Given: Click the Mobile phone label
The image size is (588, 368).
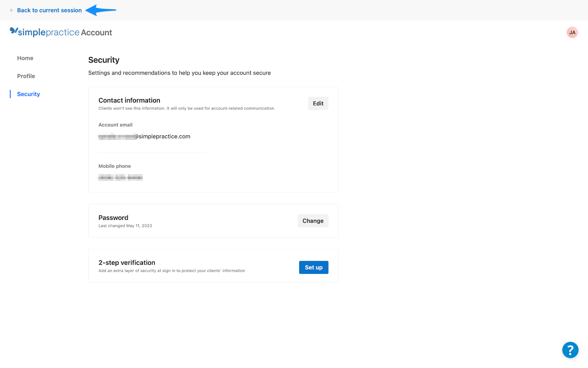Looking at the screenshot, I should 115,166.
